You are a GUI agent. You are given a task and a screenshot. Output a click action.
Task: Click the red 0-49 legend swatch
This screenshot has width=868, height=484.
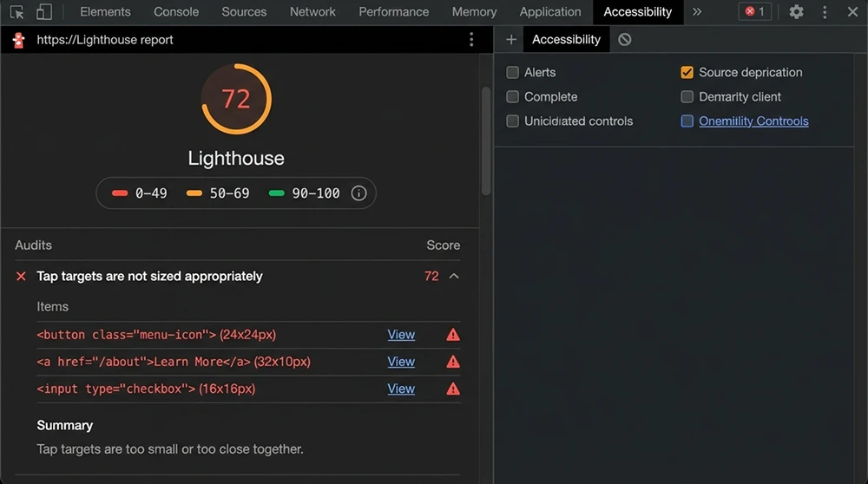click(x=120, y=193)
